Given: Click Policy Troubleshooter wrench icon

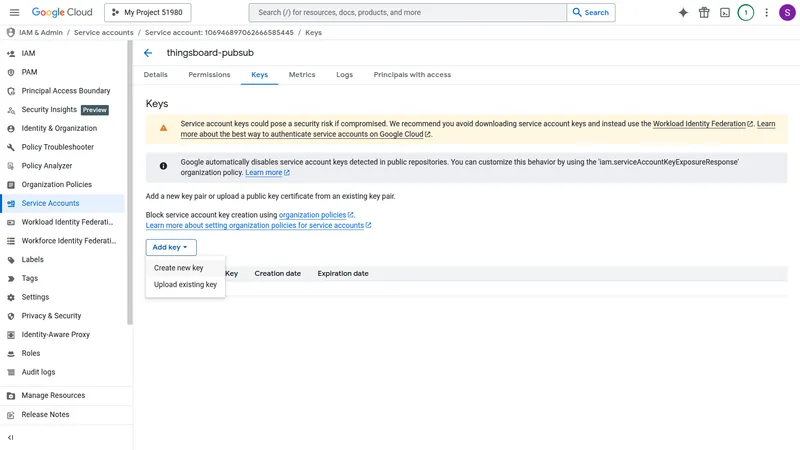Looking at the screenshot, I should click(x=11, y=147).
